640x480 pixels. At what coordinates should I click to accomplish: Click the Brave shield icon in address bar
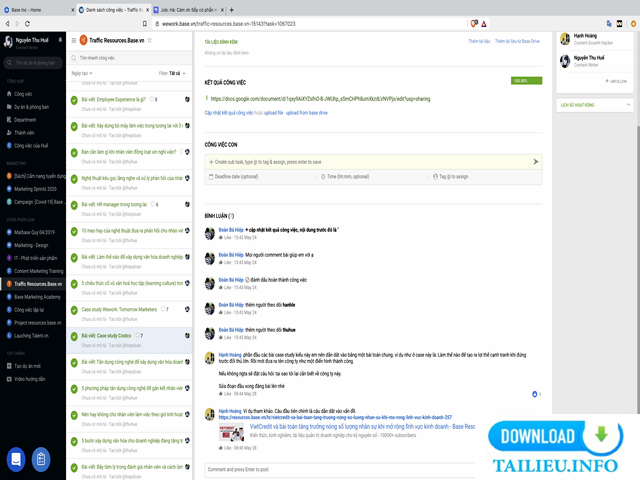(474, 24)
